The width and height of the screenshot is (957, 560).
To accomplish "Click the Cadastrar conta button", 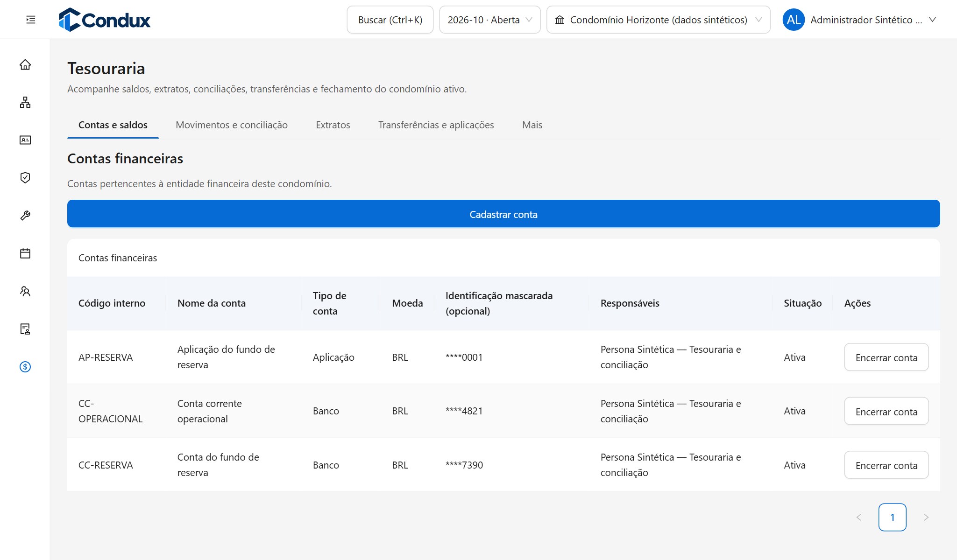I will click(503, 214).
